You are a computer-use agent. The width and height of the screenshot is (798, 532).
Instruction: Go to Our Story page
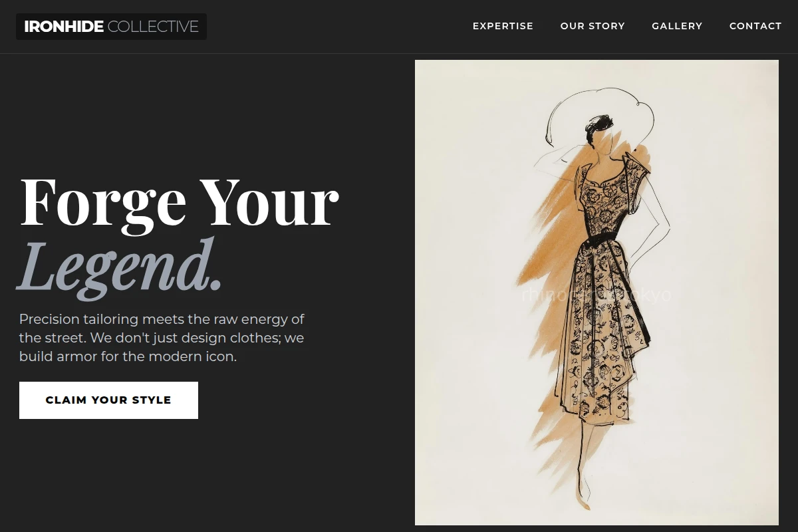coord(593,26)
